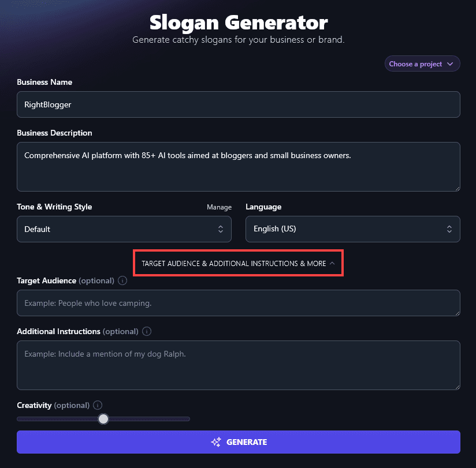476x468 pixels.
Task: Click the Creativity info icon
Action: [97, 405]
